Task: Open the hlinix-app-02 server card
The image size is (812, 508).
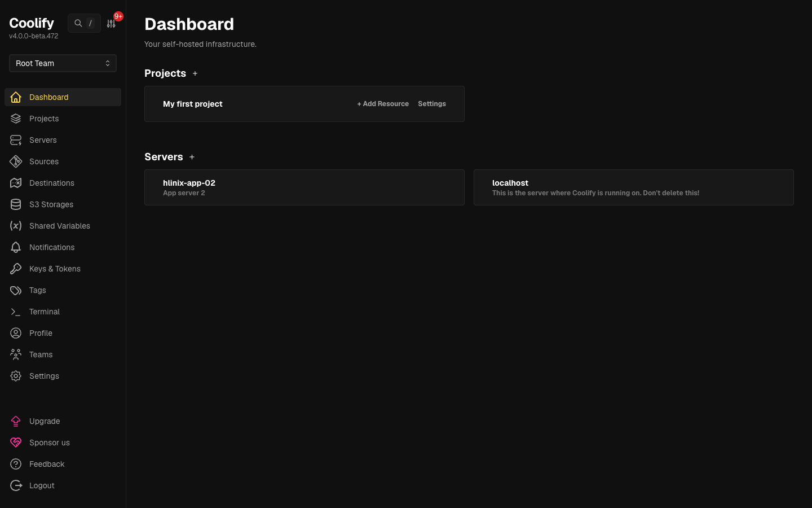Action: point(304,187)
